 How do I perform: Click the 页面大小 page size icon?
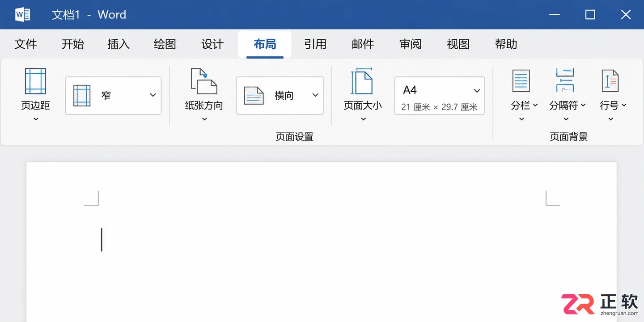pos(362,81)
